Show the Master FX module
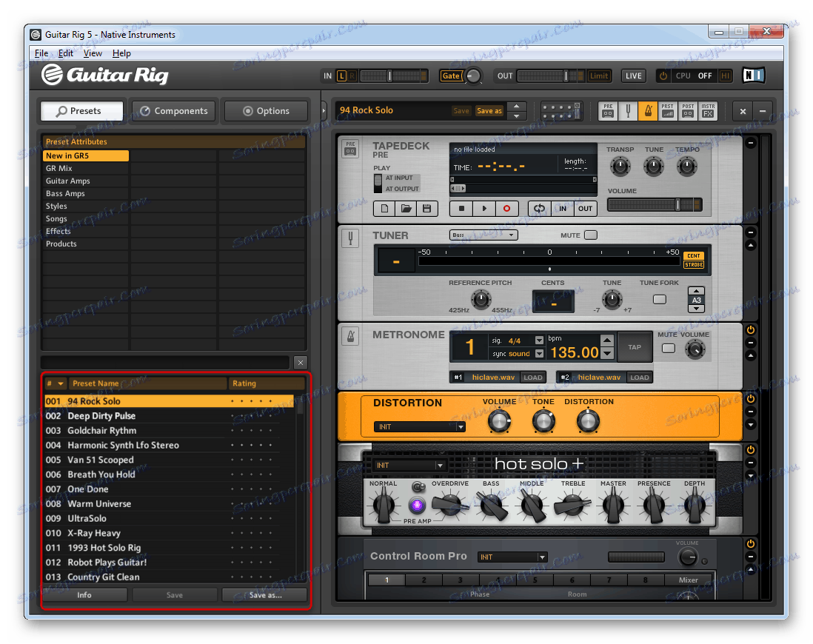This screenshot has width=813, height=644. (708, 110)
